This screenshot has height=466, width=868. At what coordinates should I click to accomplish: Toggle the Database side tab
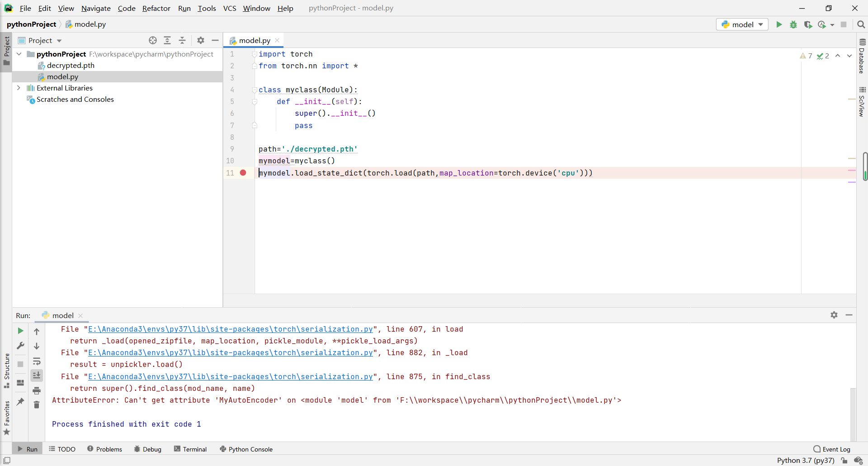click(862, 56)
